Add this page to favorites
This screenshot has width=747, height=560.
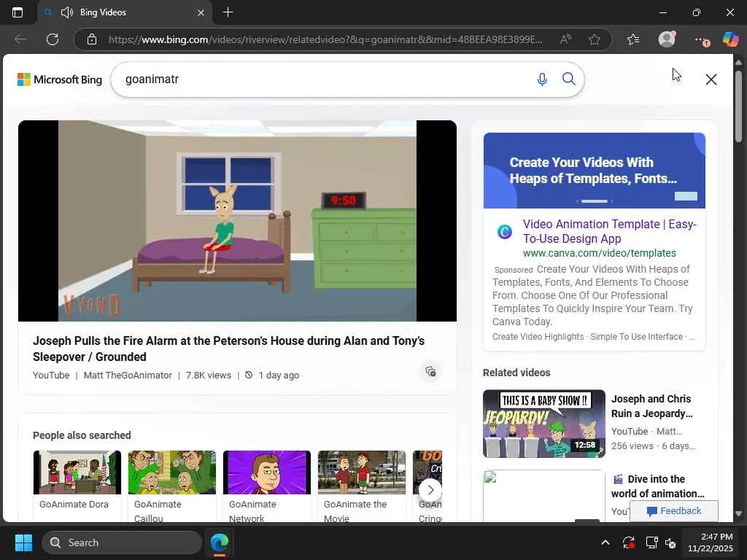pyautogui.click(x=594, y=39)
